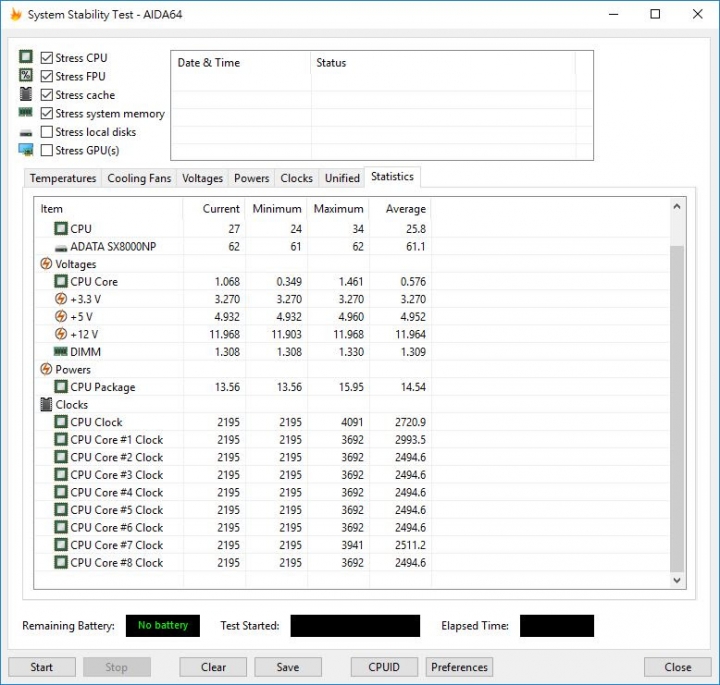This screenshot has width=720, height=685.
Task: Click the CPU Core #8 Clock icon
Action: tap(61, 562)
